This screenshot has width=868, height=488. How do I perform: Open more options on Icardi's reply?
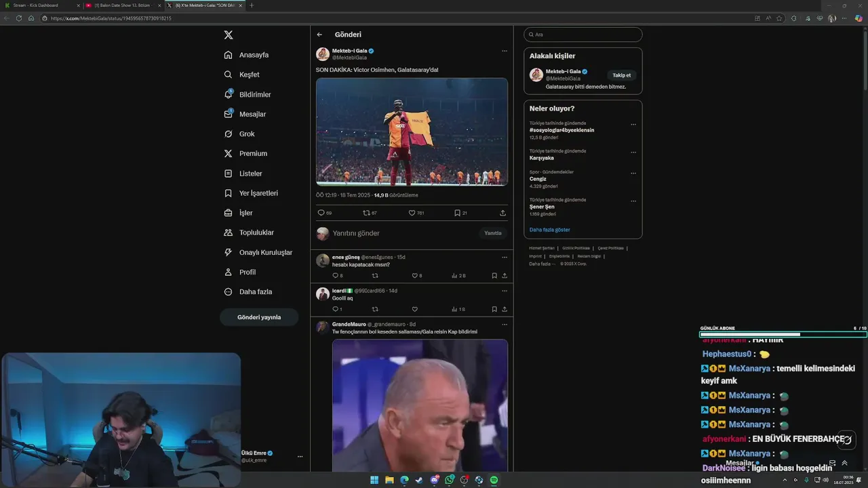(x=505, y=291)
